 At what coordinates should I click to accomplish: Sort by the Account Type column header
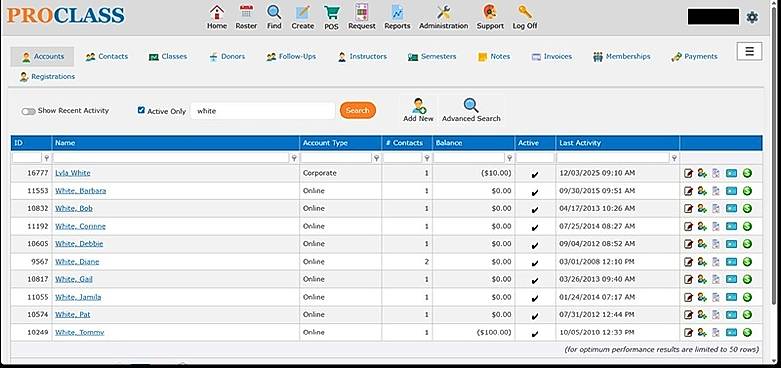pyautogui.click(x=325, y=143)
